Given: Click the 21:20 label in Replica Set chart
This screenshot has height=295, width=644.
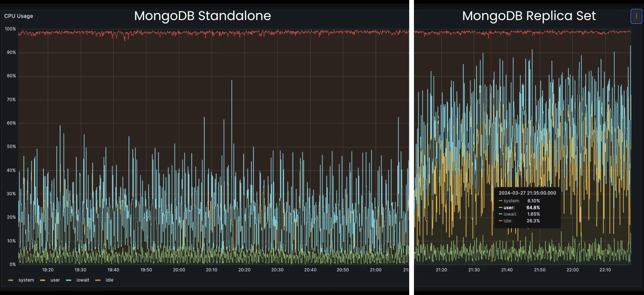Looking at the screenshot, I should (441, 270).
